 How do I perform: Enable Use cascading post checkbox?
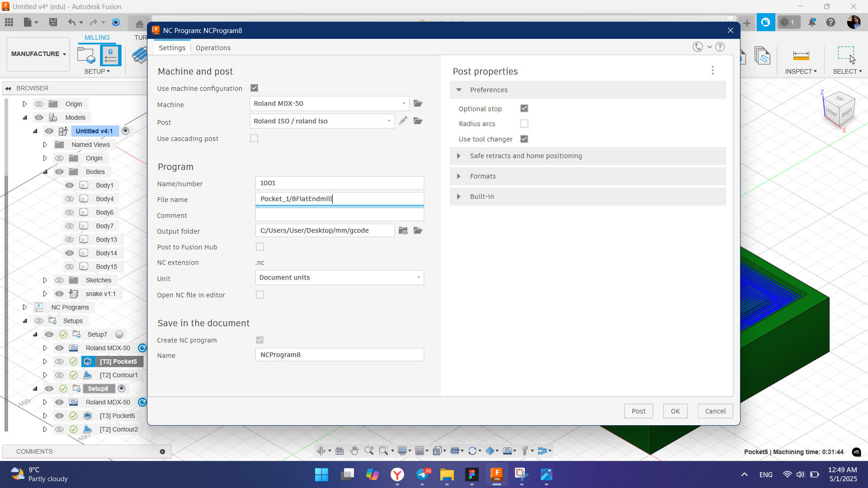(254, 138)
